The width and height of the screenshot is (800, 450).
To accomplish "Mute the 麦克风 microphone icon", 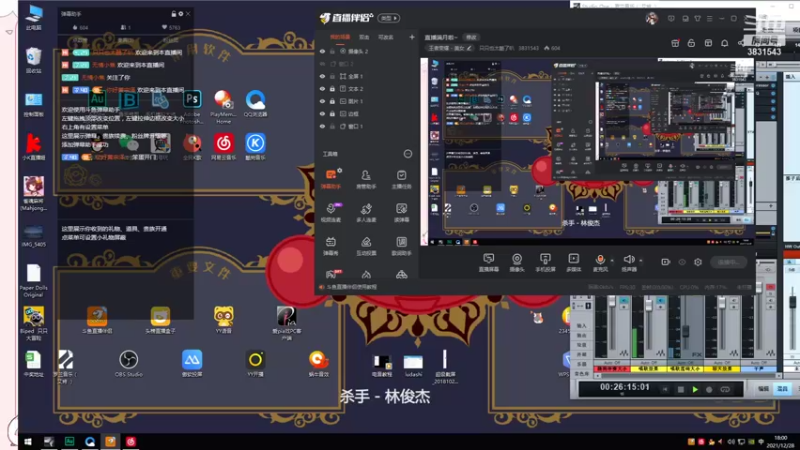I will 600,259.
